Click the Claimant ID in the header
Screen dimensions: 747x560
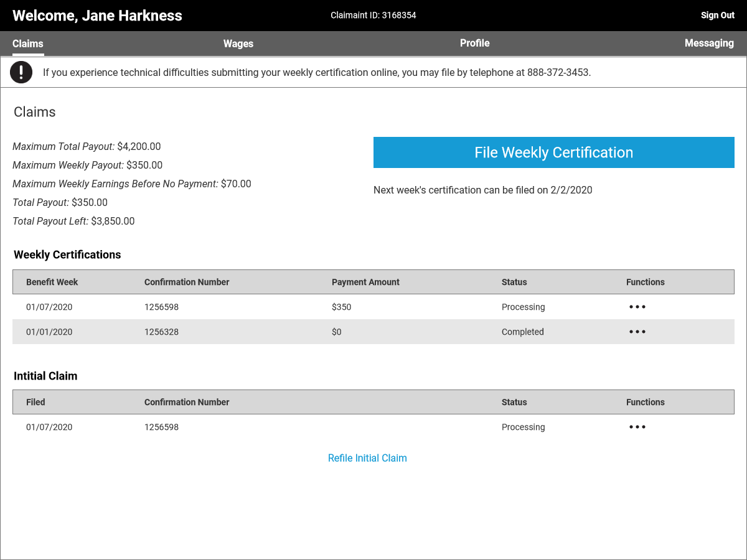(374, 16)
